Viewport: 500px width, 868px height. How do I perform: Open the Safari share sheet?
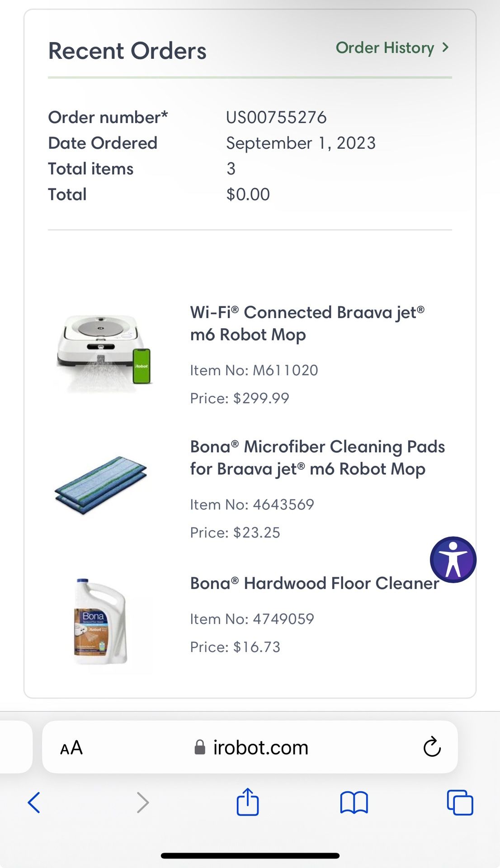point(248,802)
